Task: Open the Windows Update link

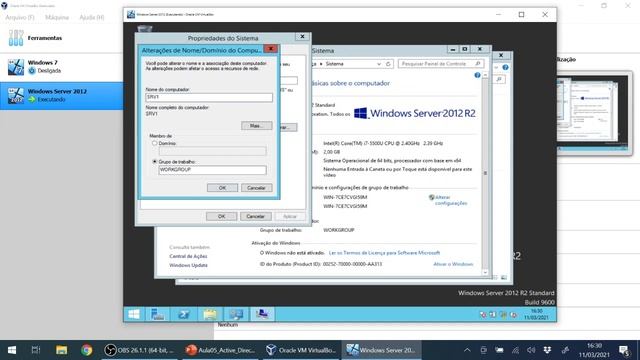Action: pyautogui.click(x=188, y=265)
